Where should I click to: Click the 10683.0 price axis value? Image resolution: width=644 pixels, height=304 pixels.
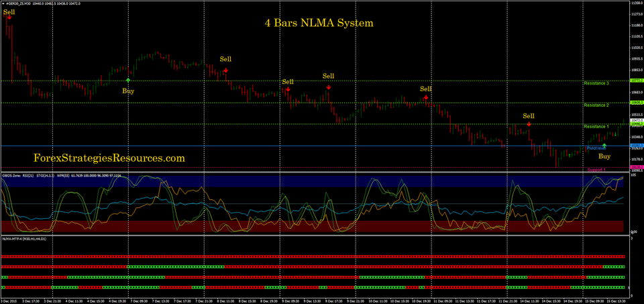coord(636,92)
